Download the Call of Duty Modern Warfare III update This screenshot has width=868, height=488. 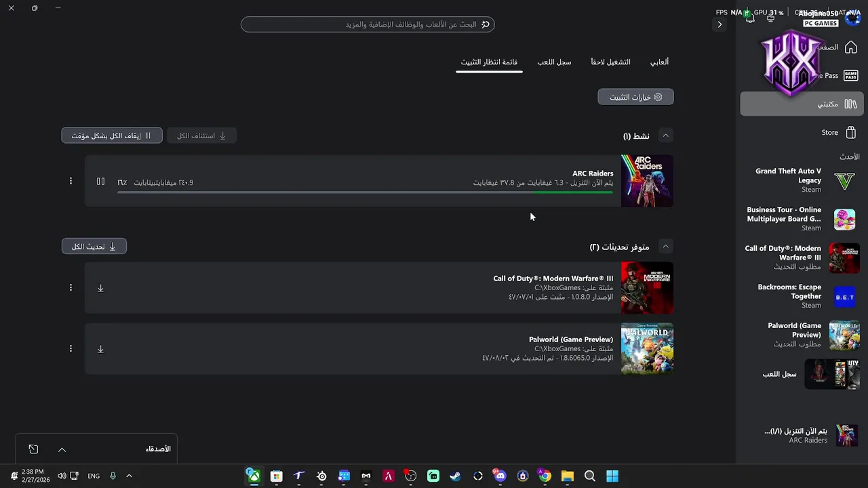(100, 288)
